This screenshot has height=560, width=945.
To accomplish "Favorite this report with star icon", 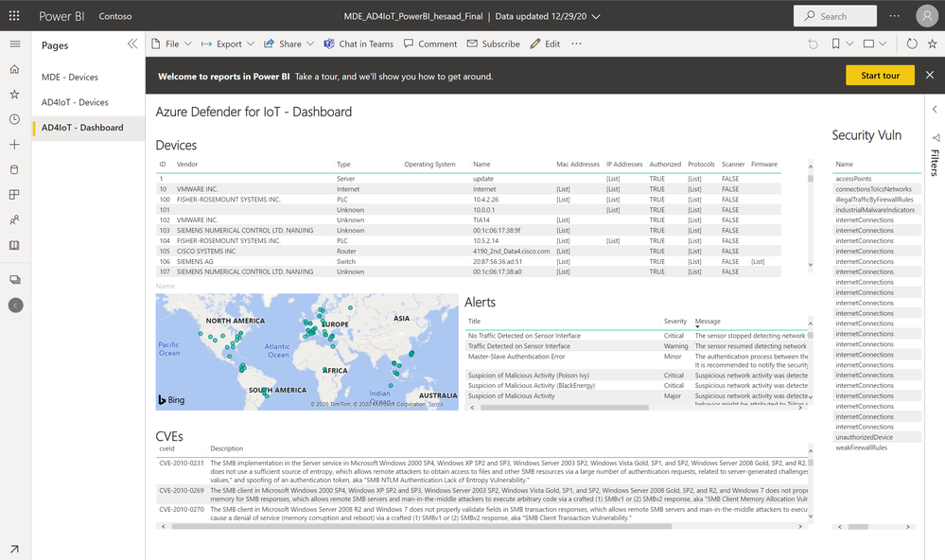I will (933, 44).
